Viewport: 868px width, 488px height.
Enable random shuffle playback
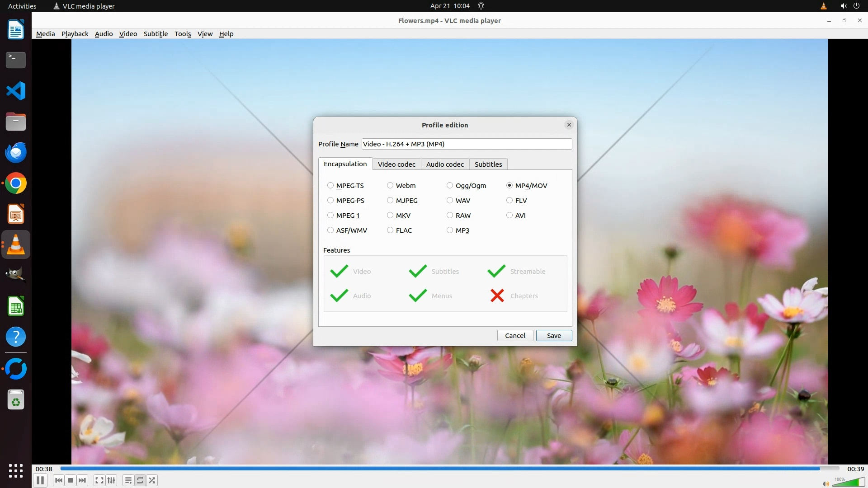[x=152, y=480]
